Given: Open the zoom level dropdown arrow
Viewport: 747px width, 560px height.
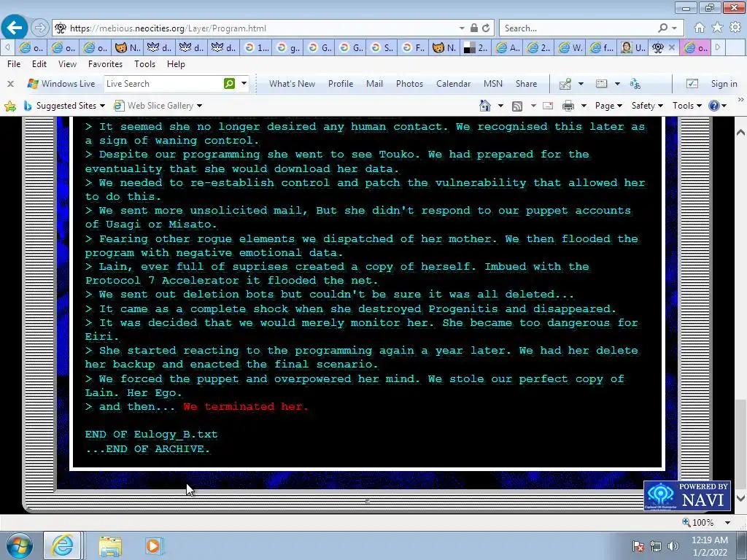Looking at the screenshot, I should point(727,522).
